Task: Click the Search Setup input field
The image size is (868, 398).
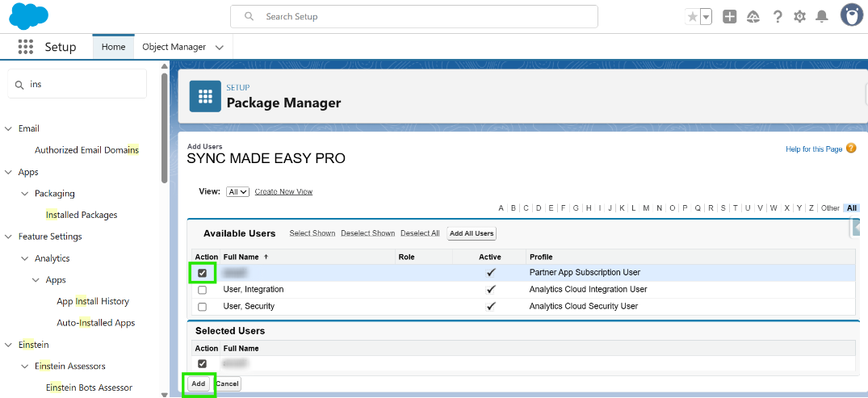Action: click(x=413, y=16)
